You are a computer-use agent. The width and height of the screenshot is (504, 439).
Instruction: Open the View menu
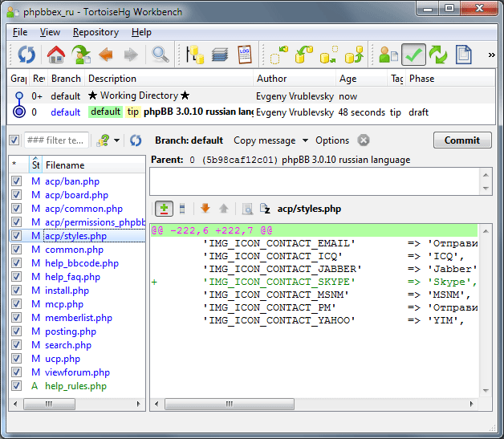[x=50, y=32]
